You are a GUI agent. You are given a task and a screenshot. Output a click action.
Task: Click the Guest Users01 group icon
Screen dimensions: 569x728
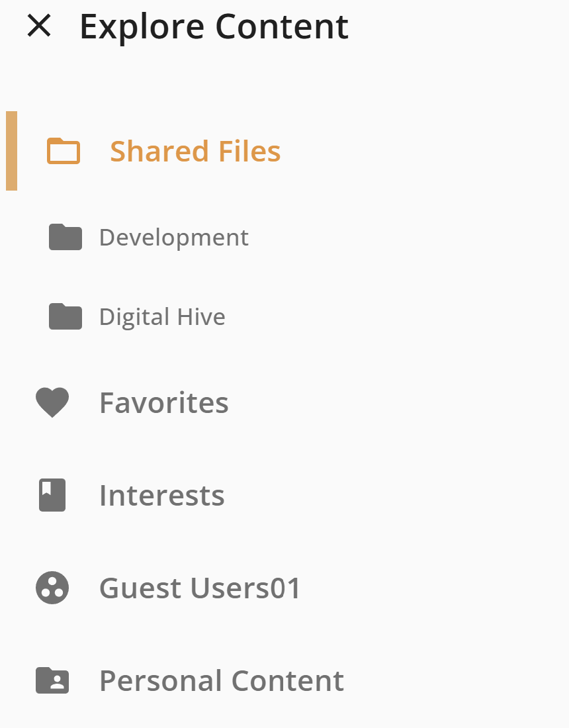click(52, 588)
